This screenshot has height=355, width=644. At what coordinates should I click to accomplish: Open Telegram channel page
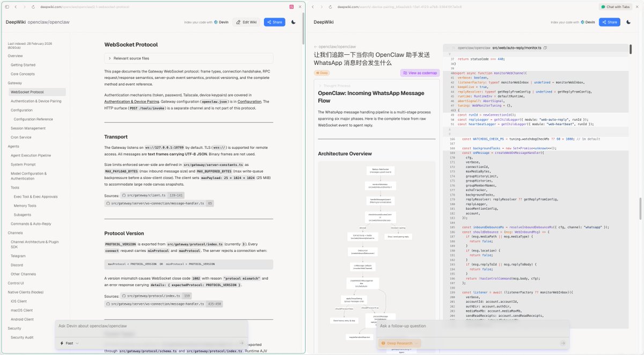coord(18,256)
